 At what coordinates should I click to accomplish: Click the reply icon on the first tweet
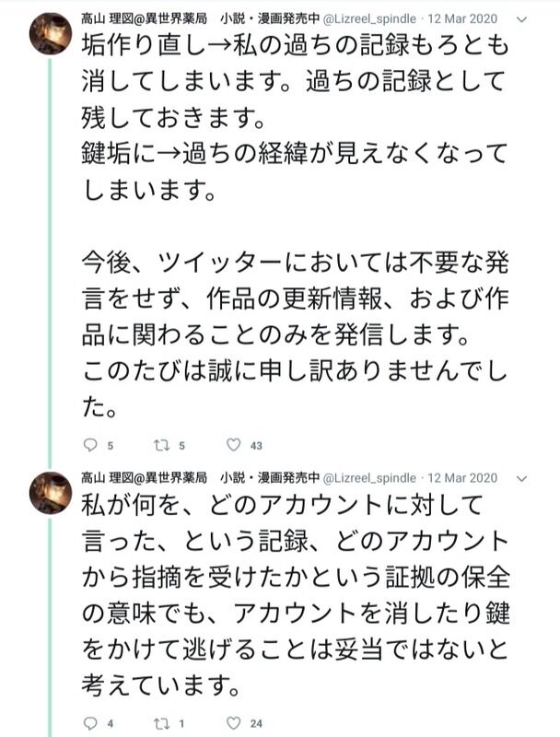[x=89, y=445]
